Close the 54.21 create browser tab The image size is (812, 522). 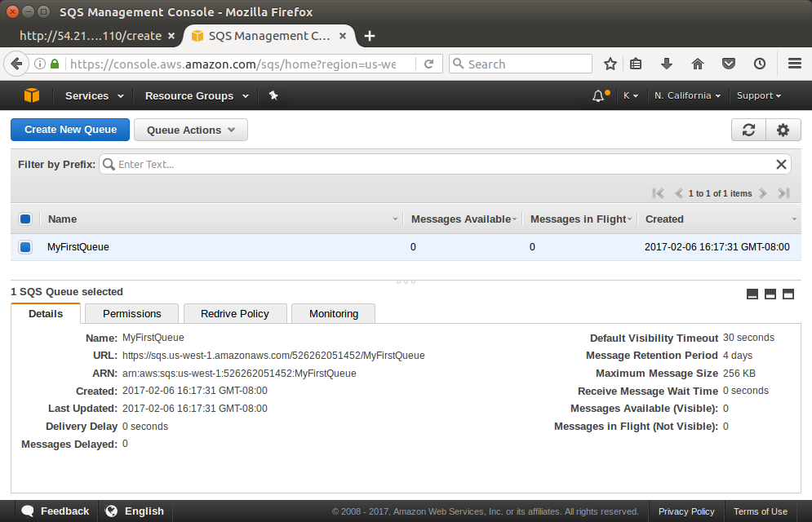click(x=171, y=36)
